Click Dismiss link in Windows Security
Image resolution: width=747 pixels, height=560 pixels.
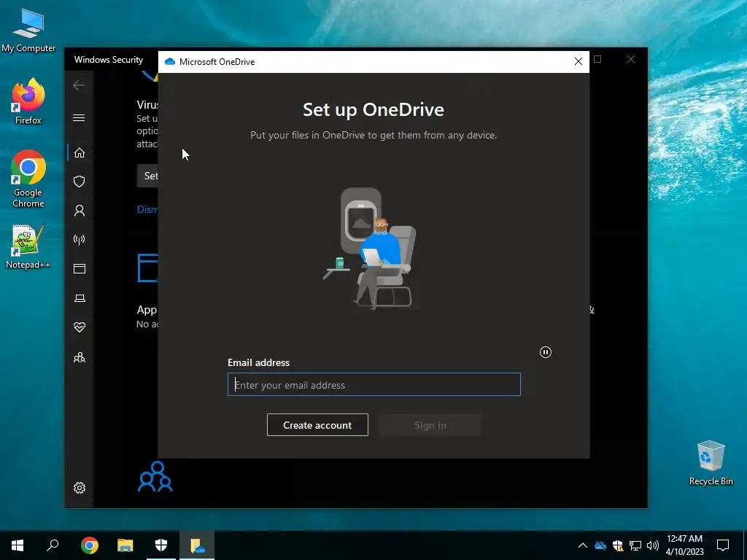(147, 209)
